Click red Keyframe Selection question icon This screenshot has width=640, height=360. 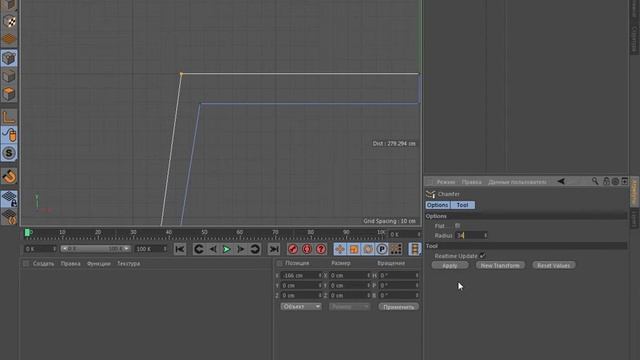(x=321, y=249)
